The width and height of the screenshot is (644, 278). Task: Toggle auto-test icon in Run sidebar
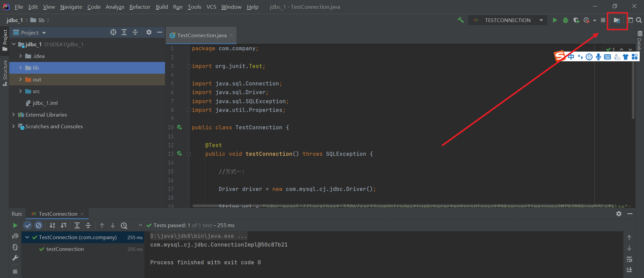pyautogui.click(x=15, y=247)
